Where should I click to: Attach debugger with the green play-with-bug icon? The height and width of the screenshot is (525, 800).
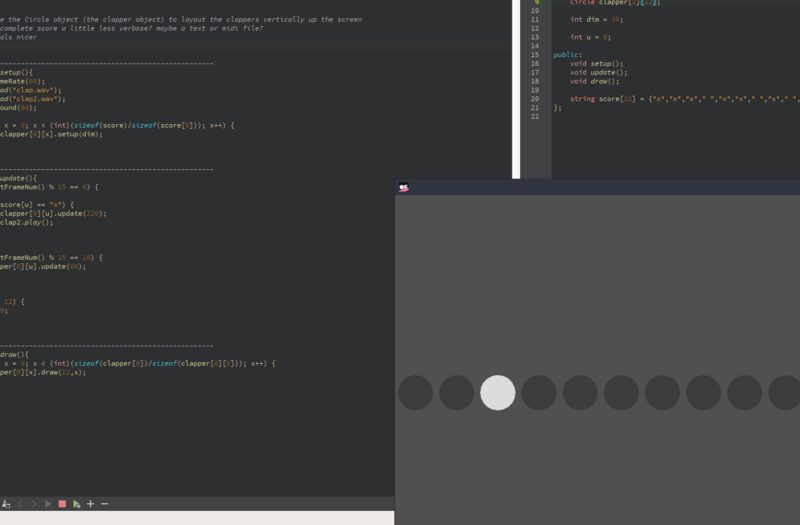(x=77, y=504)
